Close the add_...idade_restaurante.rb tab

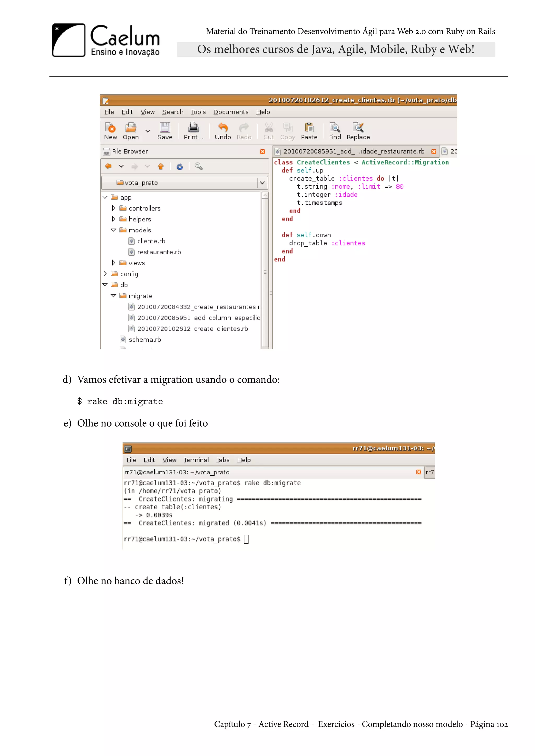point(434,151)
